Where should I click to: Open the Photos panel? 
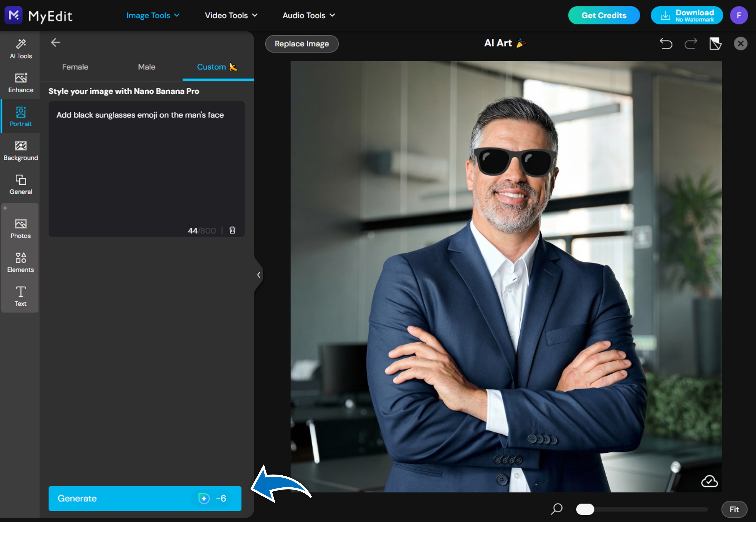(x=21, y=229)
